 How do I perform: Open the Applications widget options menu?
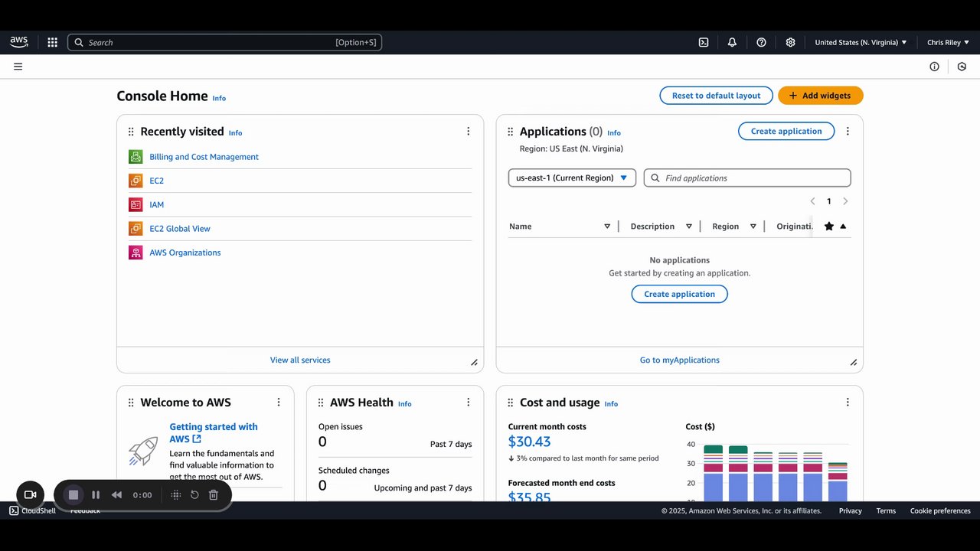point(848,132)
